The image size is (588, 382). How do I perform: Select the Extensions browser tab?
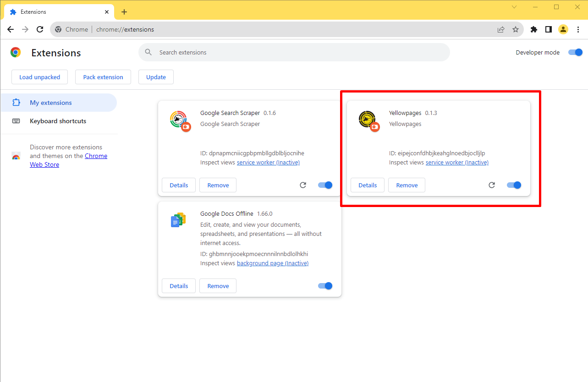click(x=32, y=11)
